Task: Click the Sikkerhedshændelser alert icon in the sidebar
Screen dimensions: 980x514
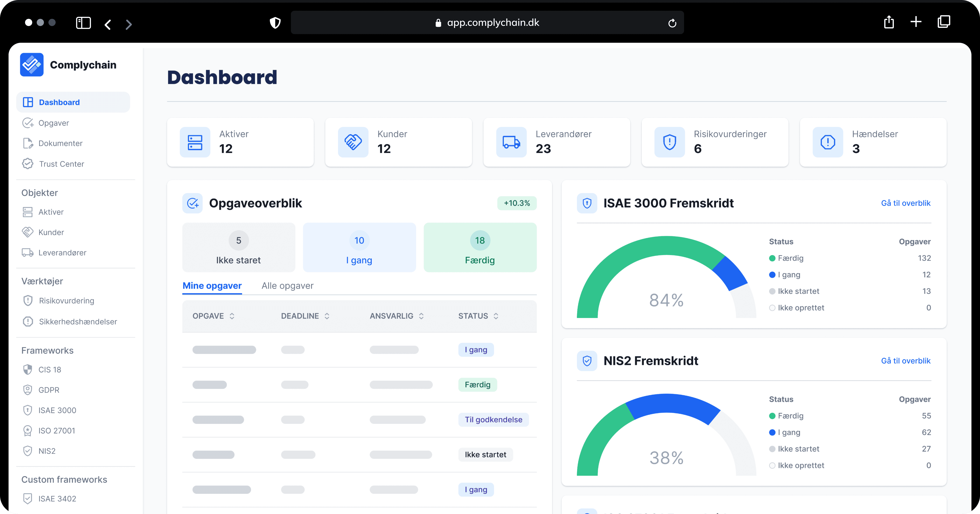Action: click(x=27, y=322)
